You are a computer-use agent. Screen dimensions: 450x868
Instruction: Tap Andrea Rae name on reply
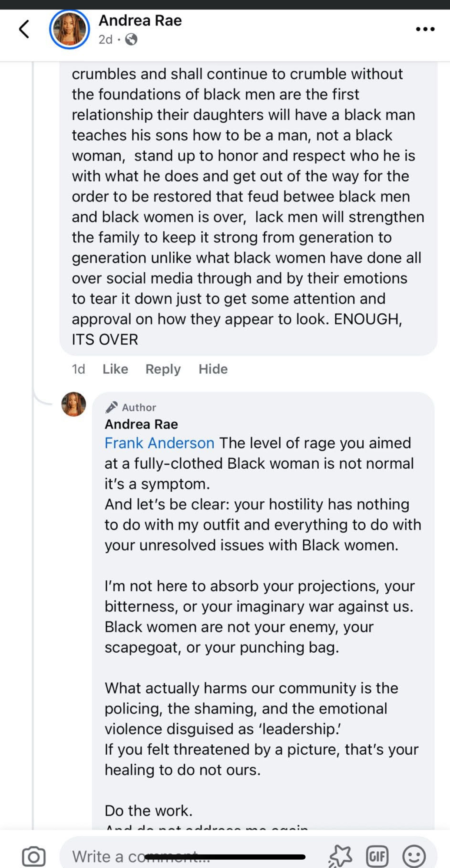tap(141, 424)
